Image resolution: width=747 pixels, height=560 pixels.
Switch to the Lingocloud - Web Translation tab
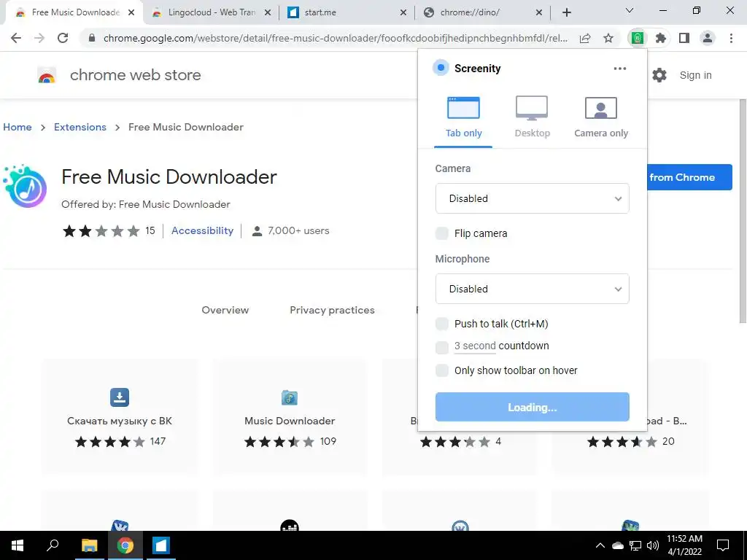(x=212, y=12)
